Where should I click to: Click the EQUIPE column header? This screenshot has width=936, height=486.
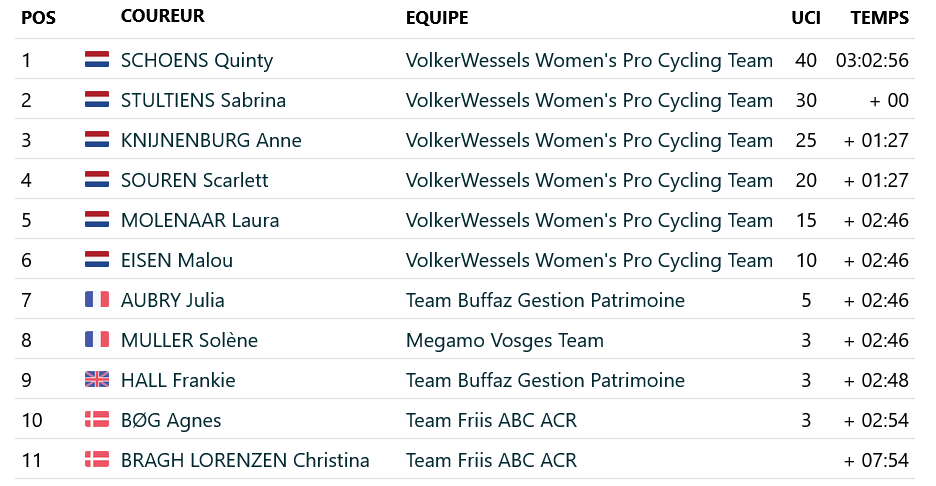click(437, 18)
